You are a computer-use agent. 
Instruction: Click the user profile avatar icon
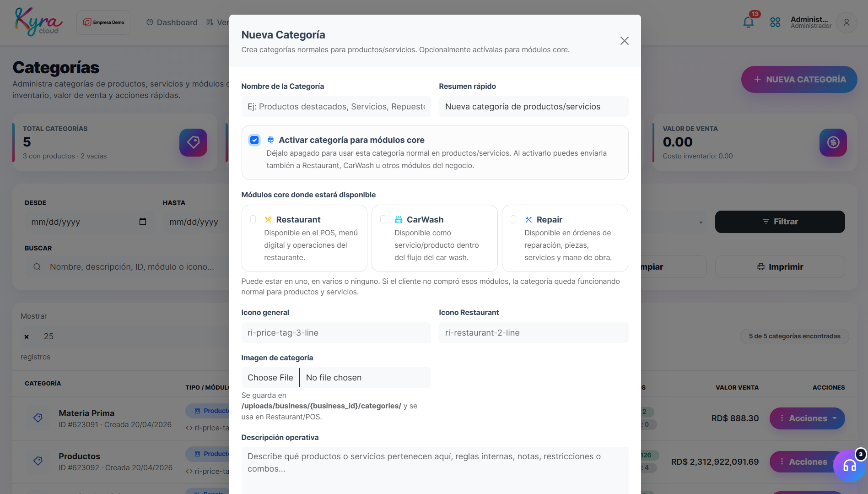pos(846,22)
